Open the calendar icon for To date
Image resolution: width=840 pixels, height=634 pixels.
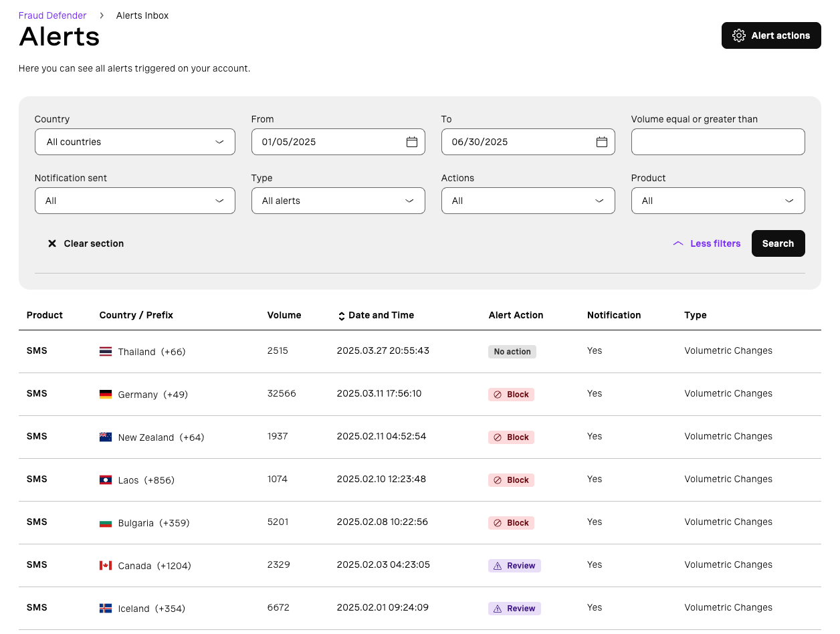click(x=602, y=141)
